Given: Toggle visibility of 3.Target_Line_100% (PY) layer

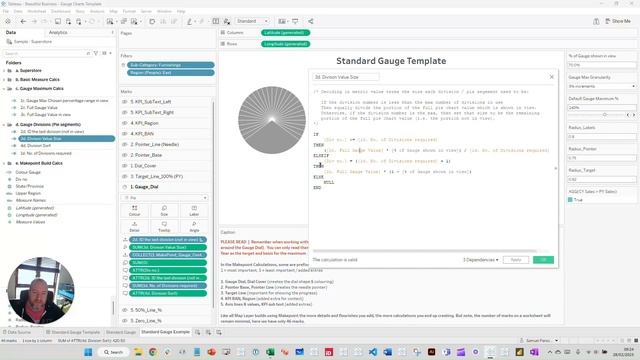Looking at the screenshot, I should coord(125,176).
